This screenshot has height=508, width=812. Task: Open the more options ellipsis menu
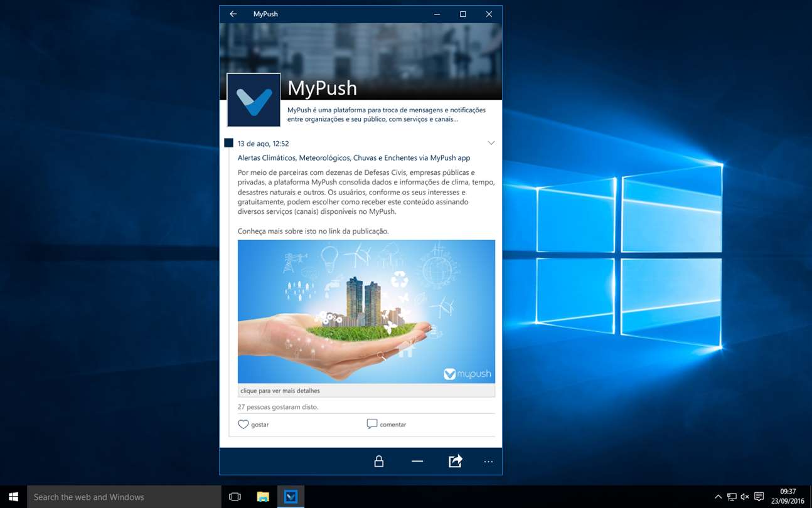(x=488, y=462)
